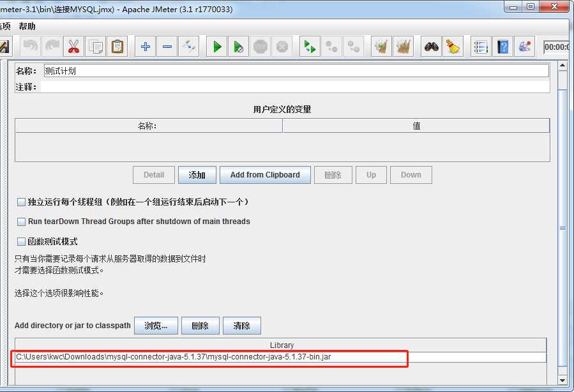Click the 名称 field containing 测试计划
This screenshot has width=574, height=392.
coord(296,71)
